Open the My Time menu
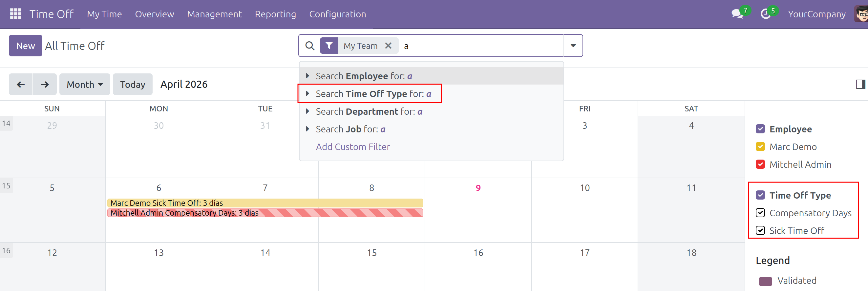 point(104,14)
